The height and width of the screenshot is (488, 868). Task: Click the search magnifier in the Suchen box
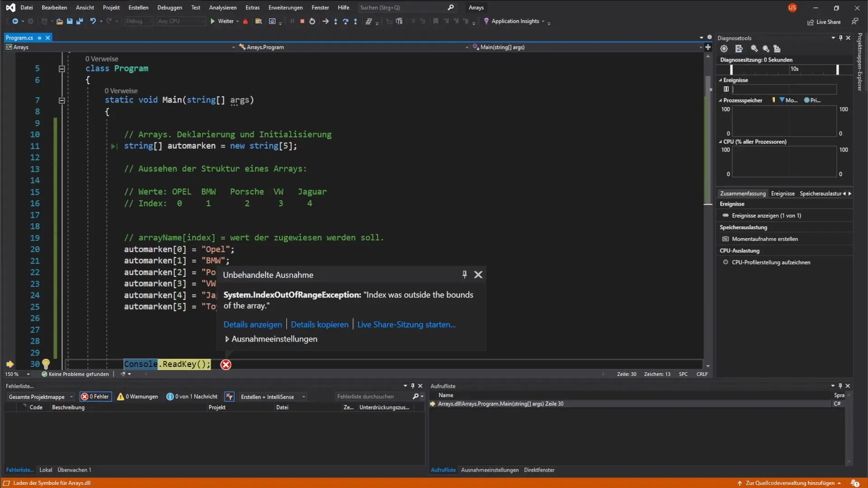[x=451, y=7]
